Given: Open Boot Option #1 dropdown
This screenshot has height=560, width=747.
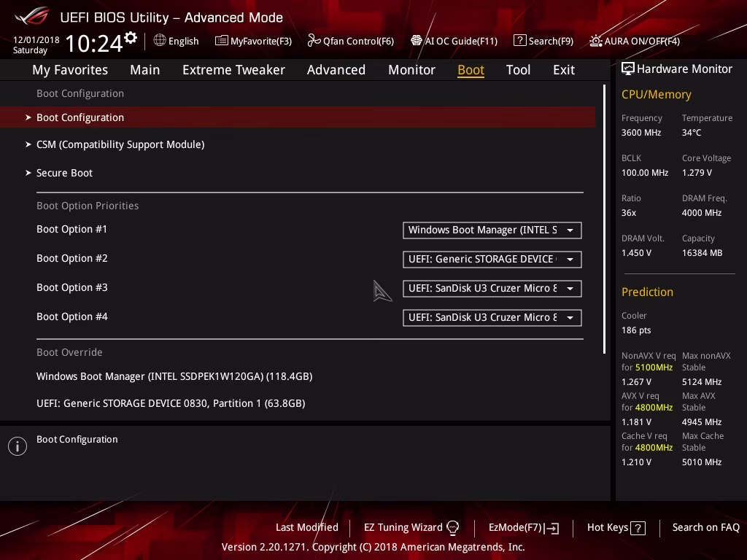Looking at the screenshot, I should [492, 230].
